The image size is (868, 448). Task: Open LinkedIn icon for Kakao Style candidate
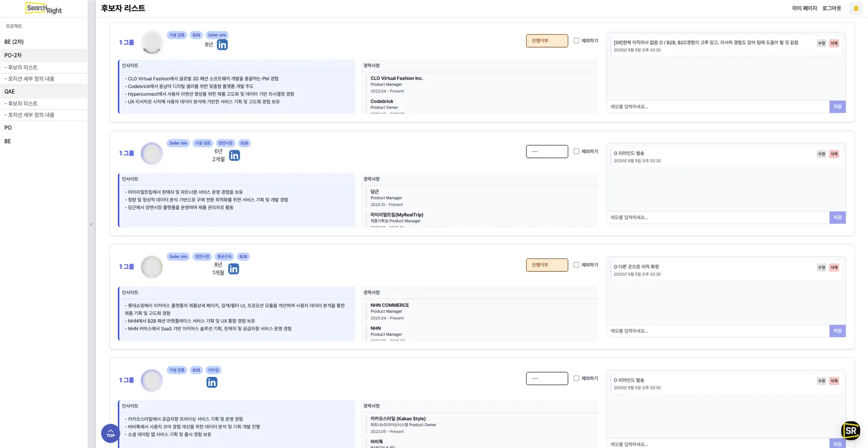tap(212, 382)
